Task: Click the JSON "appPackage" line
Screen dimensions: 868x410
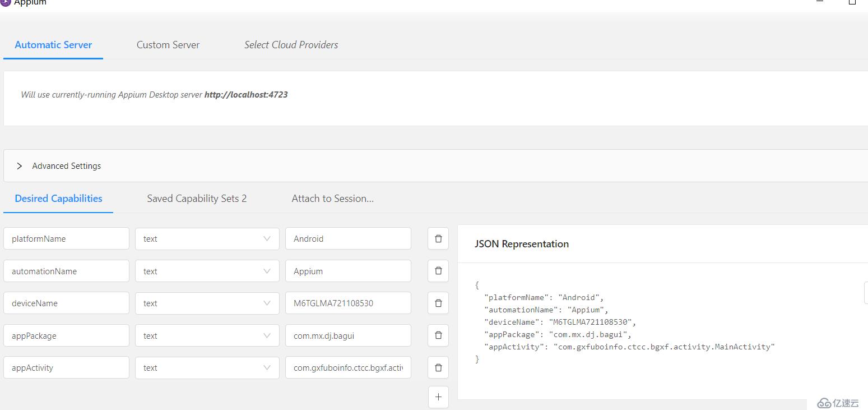Action: pyautogui.click(x=558, y=334)
